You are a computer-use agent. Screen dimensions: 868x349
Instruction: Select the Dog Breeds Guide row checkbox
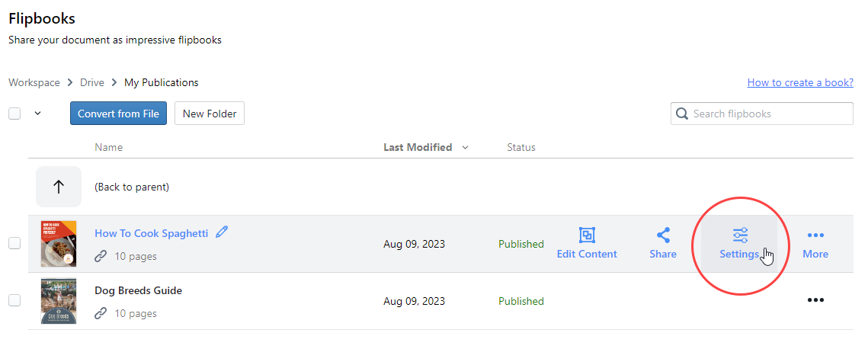pos(14,300)
